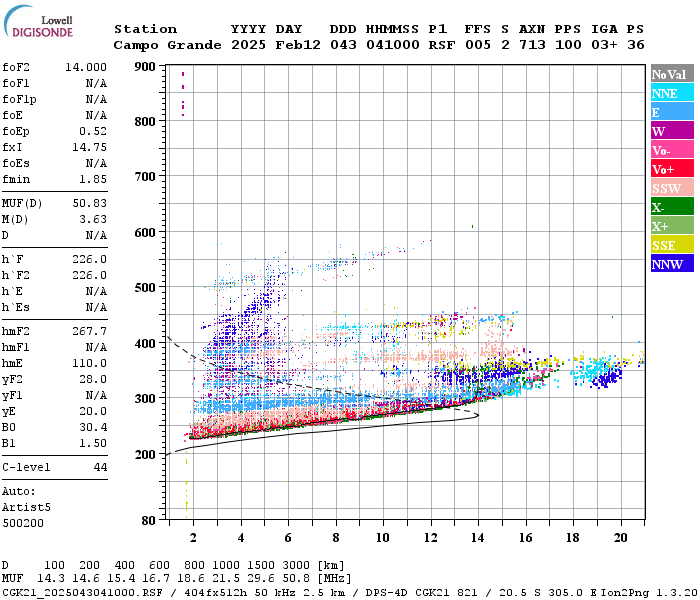Click the 713 AXN header value

pos(532,45)
